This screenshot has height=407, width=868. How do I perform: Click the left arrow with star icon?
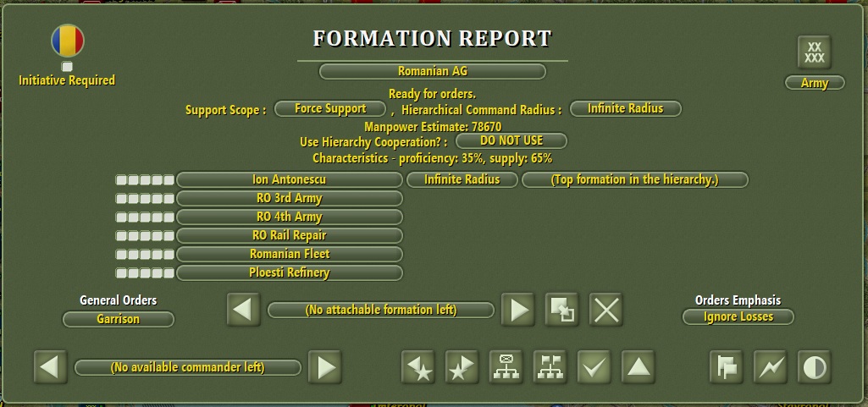click(418, 367)
